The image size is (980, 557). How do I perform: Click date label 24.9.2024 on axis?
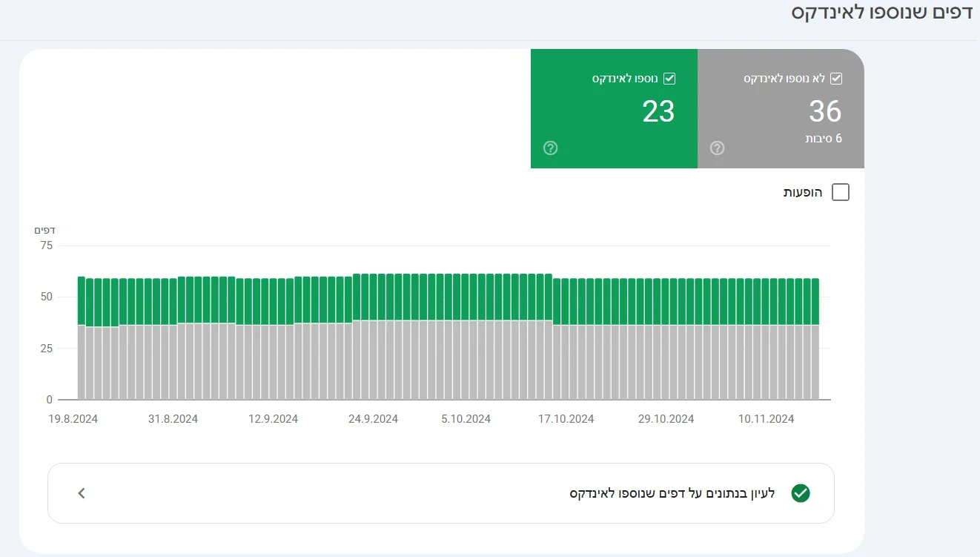(x=373, y=419)
